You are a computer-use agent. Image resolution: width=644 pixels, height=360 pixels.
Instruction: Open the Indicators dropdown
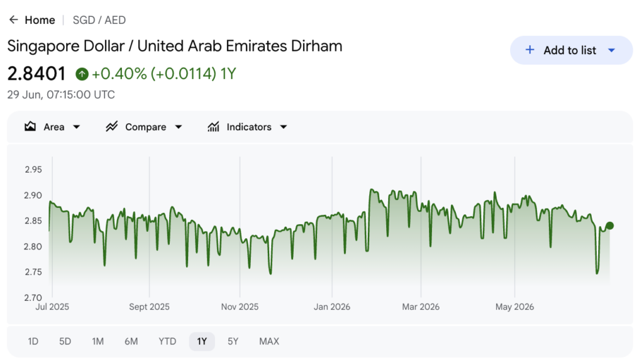(x=284, y=127)
